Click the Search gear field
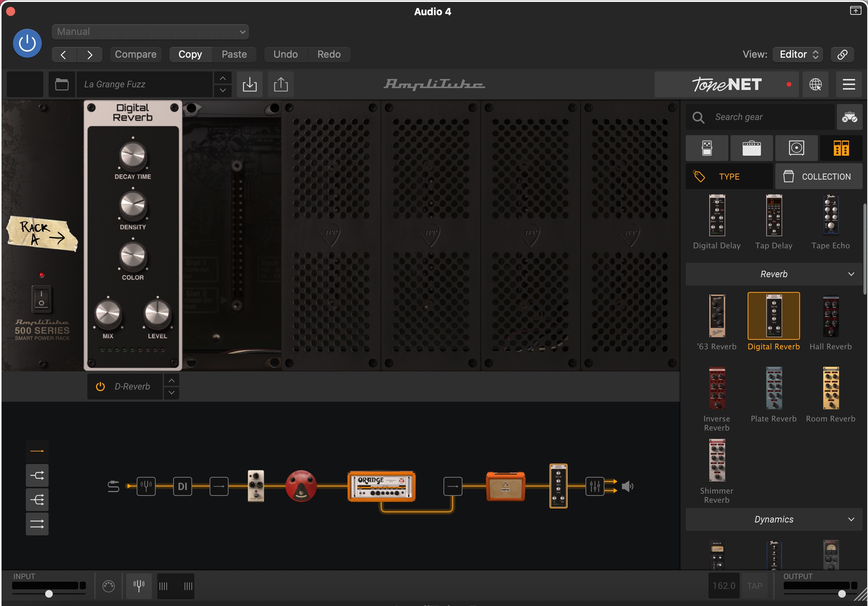Viewport: 868px width, 606px height. pos(760,117)
